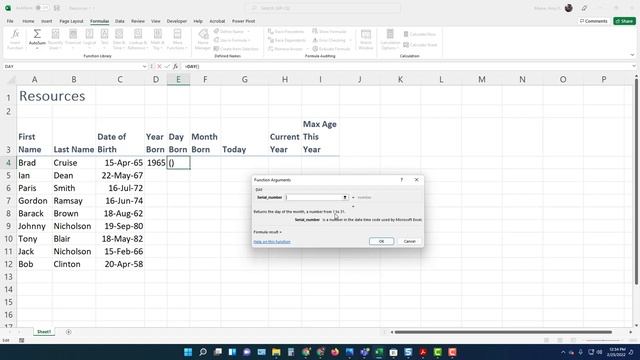
Task: Click the collapse dialog range selector arrow
Action: pos(345,197)
